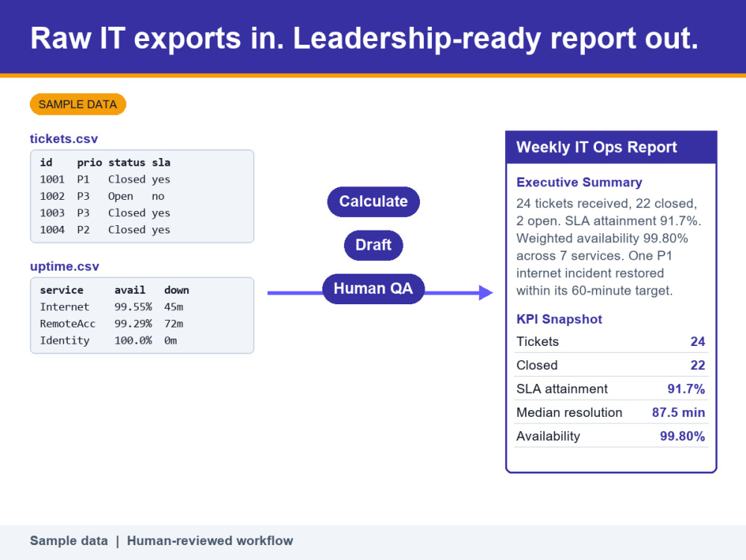The width and height of the screenshot is (746, 560).
Task: Click the executive summary paragraph text
Action: 609,247
